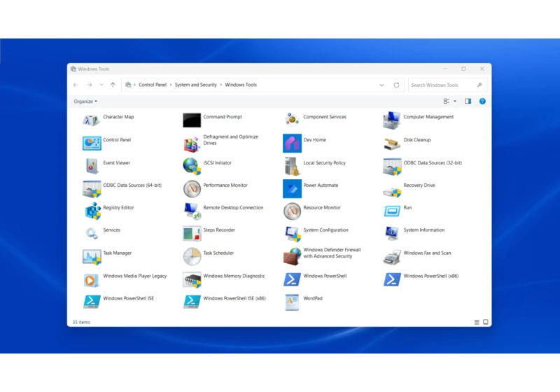Click the Back navigation arrow
560x392 pixels.
tap(76, 85)
